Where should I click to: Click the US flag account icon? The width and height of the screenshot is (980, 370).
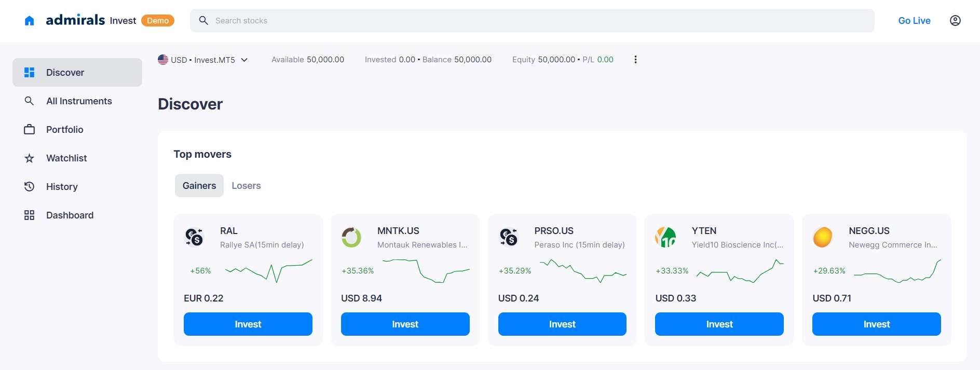click(163, 60)
